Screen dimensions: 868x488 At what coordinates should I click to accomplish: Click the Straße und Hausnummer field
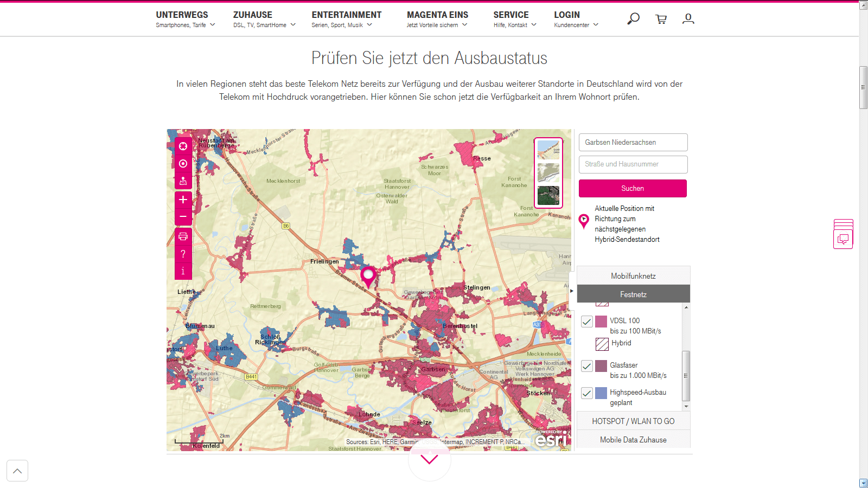(633, 164)
